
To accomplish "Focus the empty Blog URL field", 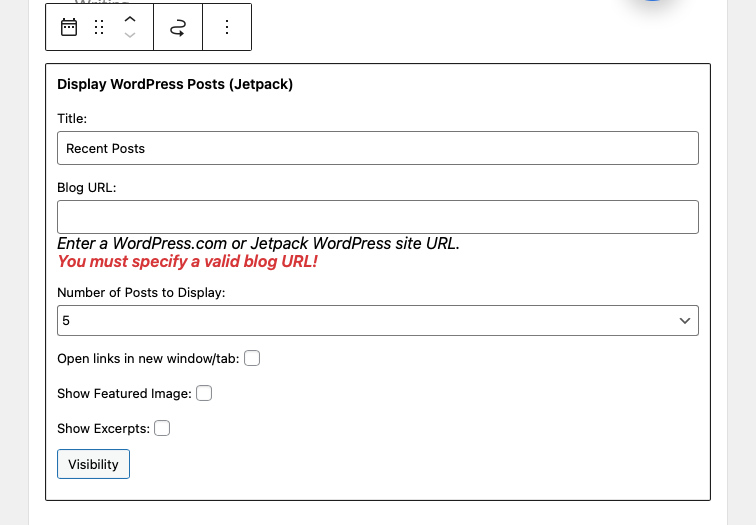I will (x=378, y=217).
